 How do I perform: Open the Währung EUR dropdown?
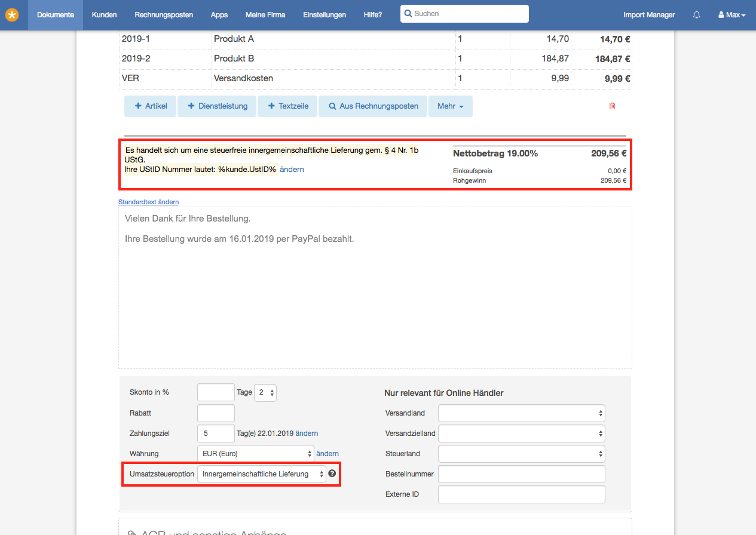pyautogui.click(x=255, y=454)
